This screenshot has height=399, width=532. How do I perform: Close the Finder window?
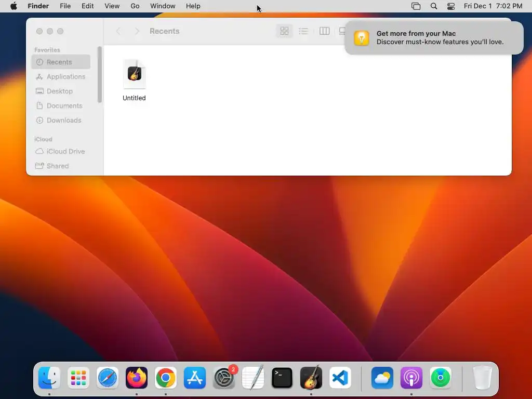tap(39, 31)
